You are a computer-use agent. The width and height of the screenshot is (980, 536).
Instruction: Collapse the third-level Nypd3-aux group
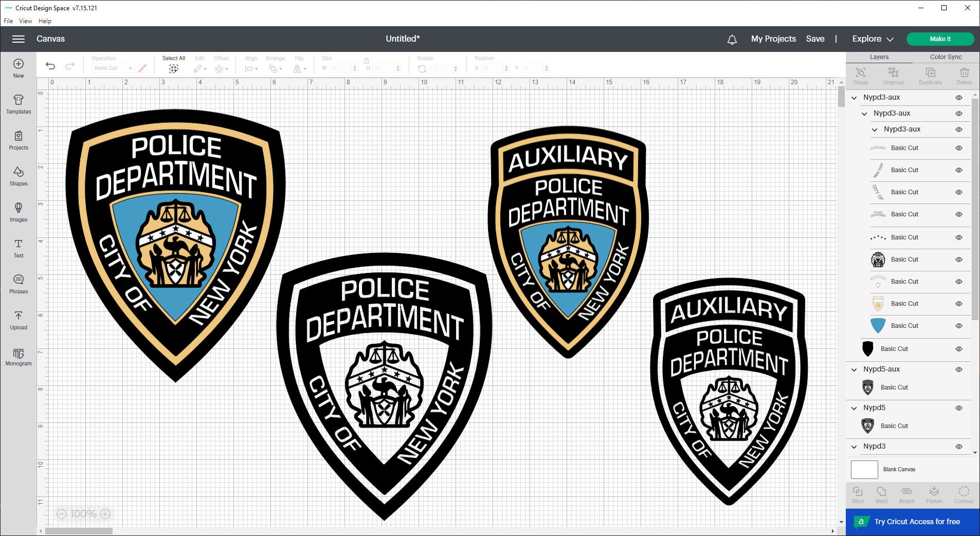coord(875,130)
